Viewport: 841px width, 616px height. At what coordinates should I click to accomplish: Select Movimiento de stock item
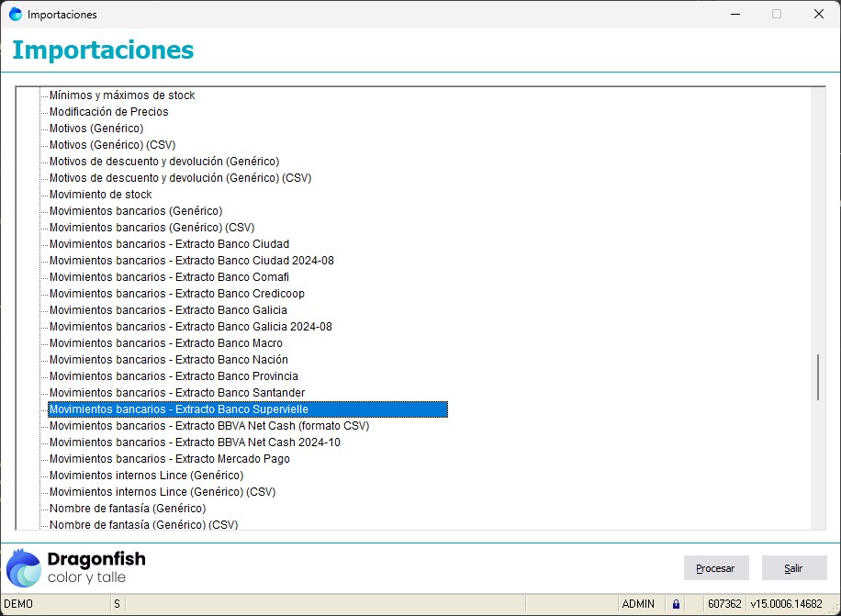100,195
